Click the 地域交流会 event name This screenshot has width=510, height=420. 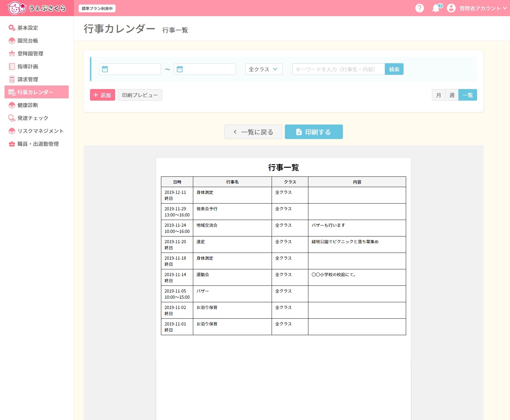click(207, 225)
